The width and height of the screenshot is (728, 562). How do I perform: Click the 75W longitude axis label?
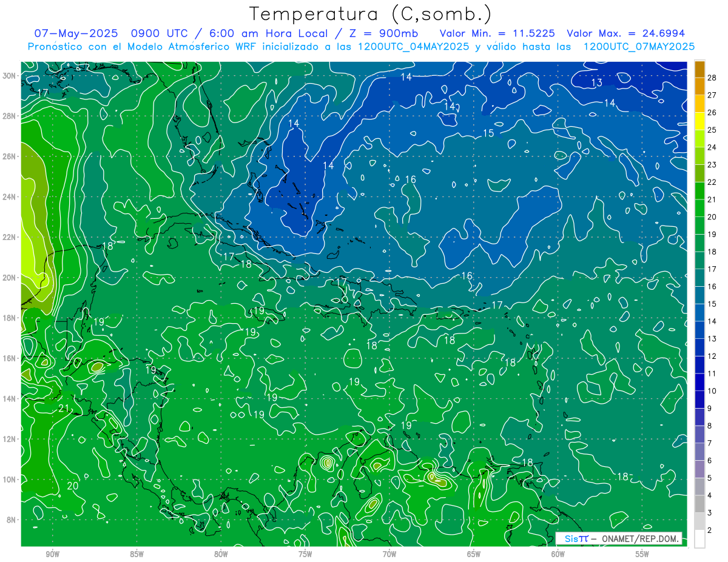pyautogui.click(x=305, y=554)
